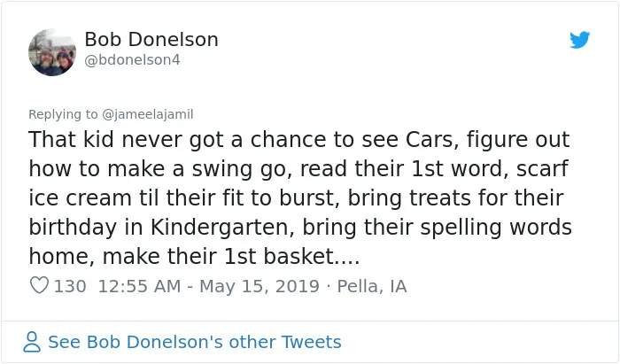620x364 pixels.
Task: Click the tweet line starting 'That kid never'
Action: tap(299, 140)
